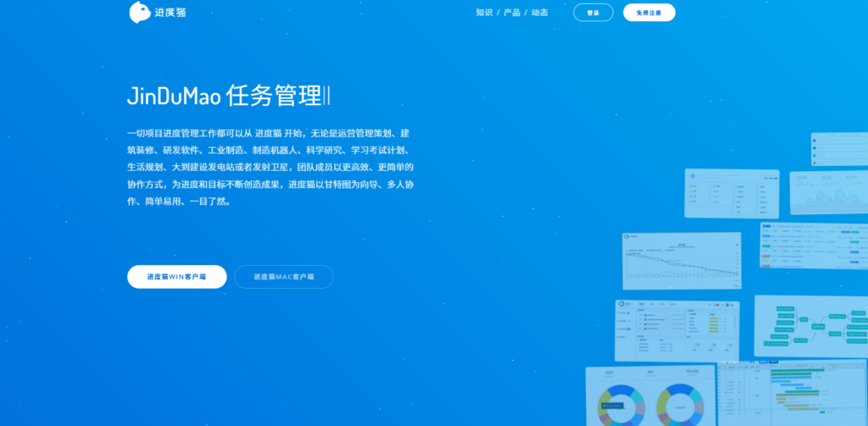Download the 进度猫WIN客户端 Windows client
The image size is (868, 426).
coord(176,277)
